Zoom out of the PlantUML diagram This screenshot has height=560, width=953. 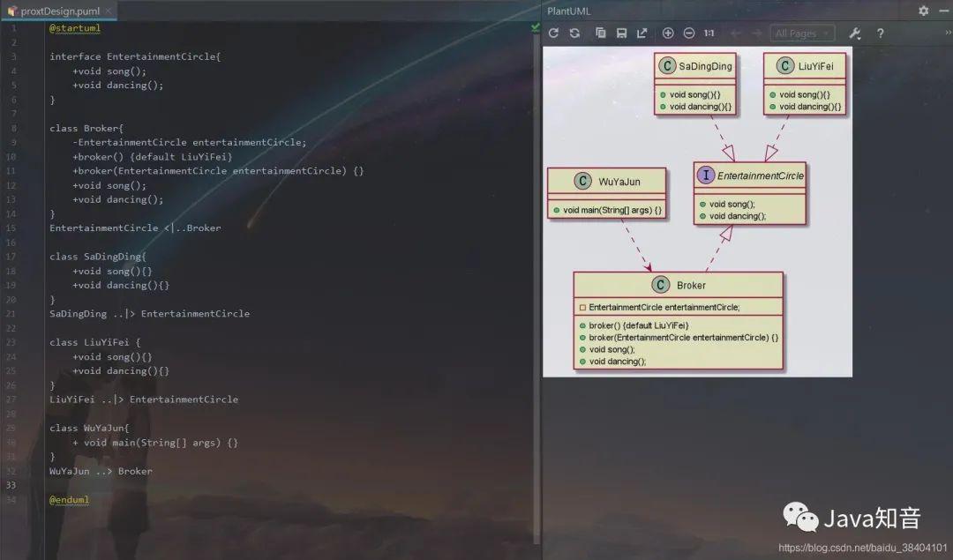click(688, 33)
